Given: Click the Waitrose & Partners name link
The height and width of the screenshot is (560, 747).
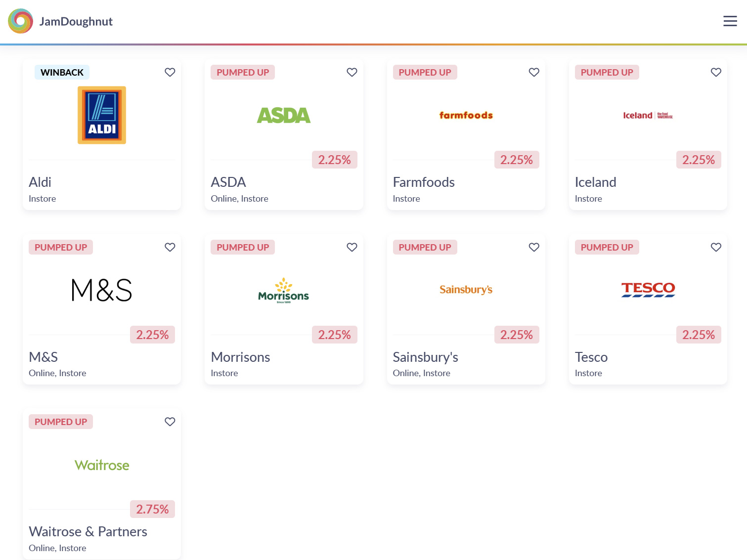Looking at the screenshot, I should pos(88,531).
